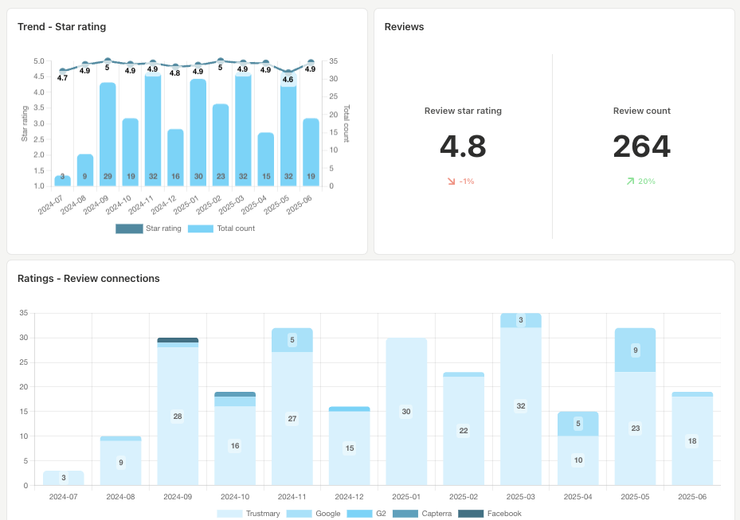
Task: Click Trustmary segment 3 in 2024-07 column
Action: (x=63, y=478)
